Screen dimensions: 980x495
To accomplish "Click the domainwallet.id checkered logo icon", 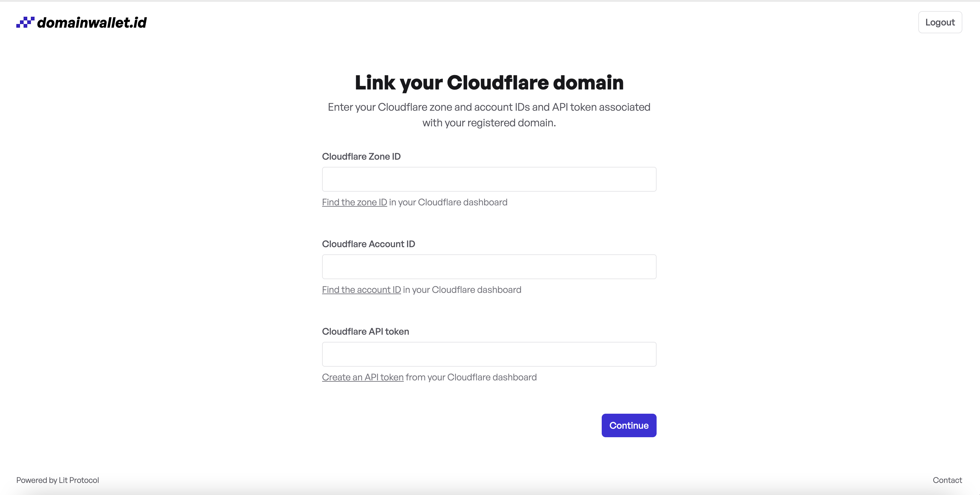I will [25, 23].
